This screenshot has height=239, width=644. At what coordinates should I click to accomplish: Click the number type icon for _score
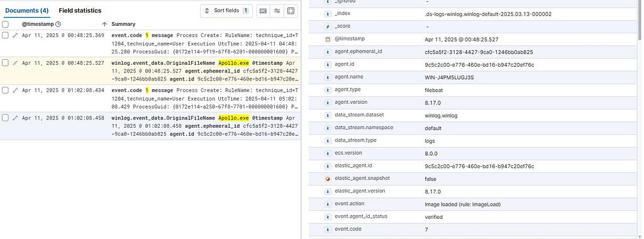pyautogui.click(x=328, y=26)
